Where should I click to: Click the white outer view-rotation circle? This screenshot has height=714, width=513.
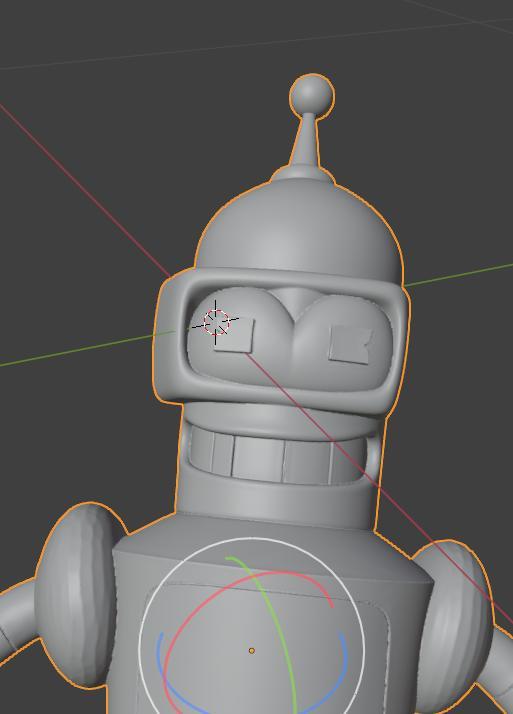point(252,538)
